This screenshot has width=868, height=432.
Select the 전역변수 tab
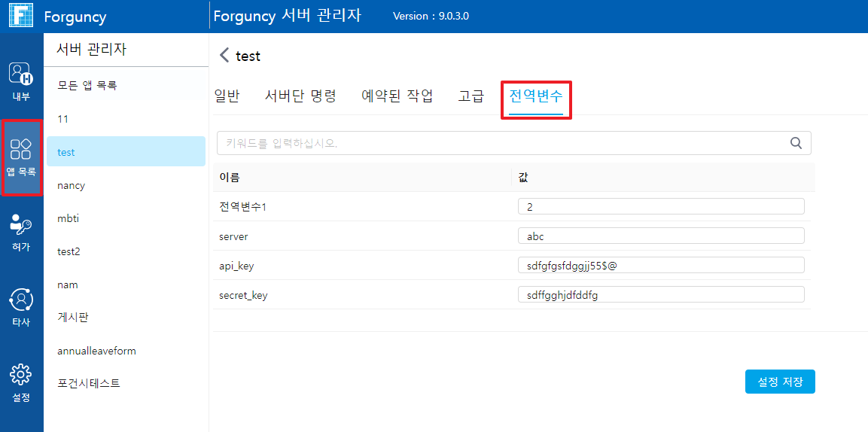[x=536, y=97]
